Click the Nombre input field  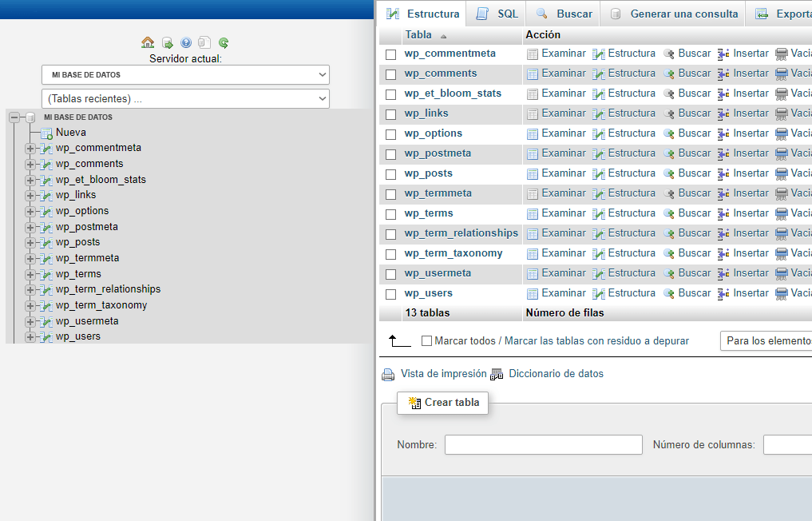click(x=543, y=445)
